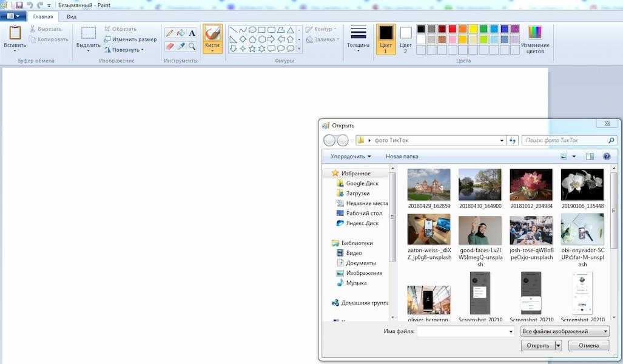Click the Кисти brushes button

pyautogui.click(x=212, y=38)
